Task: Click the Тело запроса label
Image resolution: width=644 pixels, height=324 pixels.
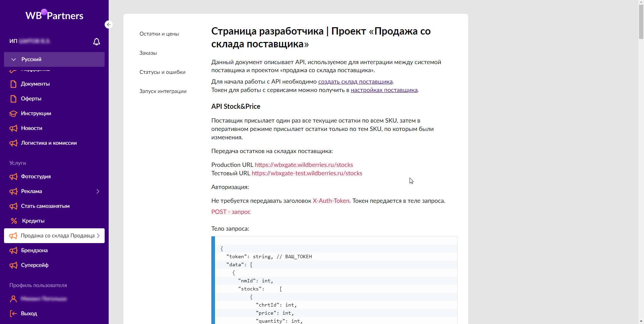Action: coord(230,229)
